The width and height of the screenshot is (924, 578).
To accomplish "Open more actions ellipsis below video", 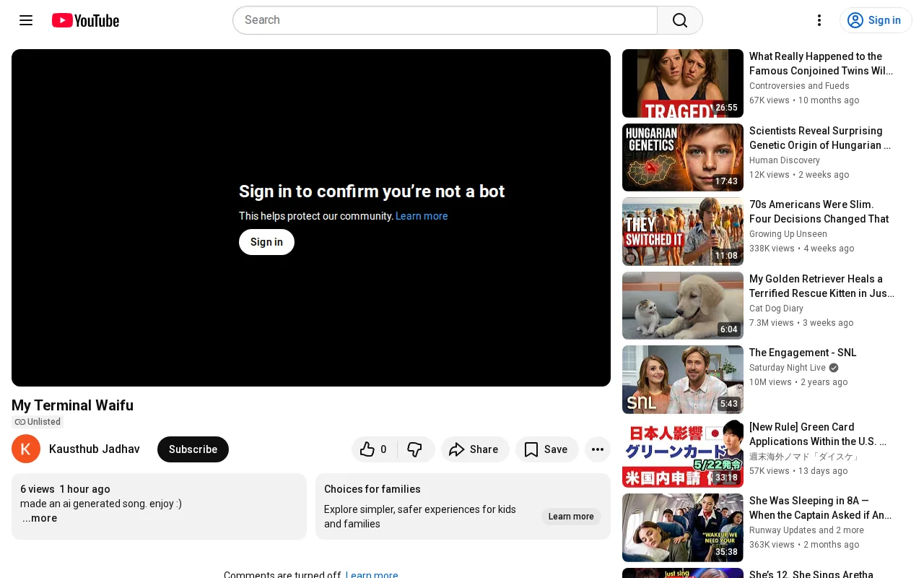I will click(x=598, y=449).
